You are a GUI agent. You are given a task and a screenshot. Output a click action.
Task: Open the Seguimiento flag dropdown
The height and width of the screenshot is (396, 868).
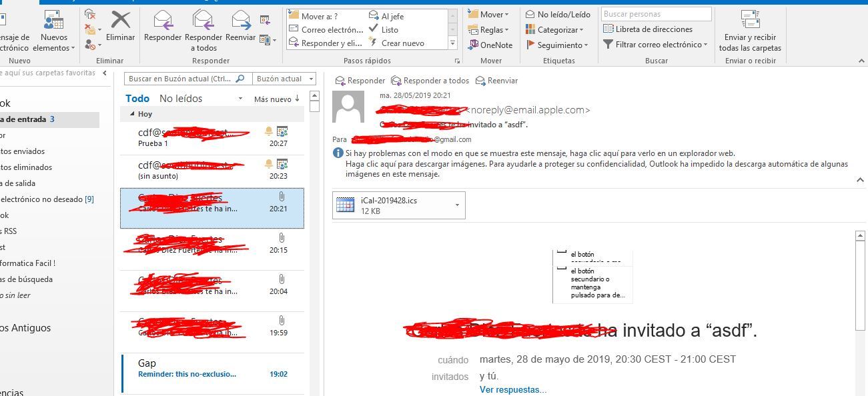click(x=557, y=45)
